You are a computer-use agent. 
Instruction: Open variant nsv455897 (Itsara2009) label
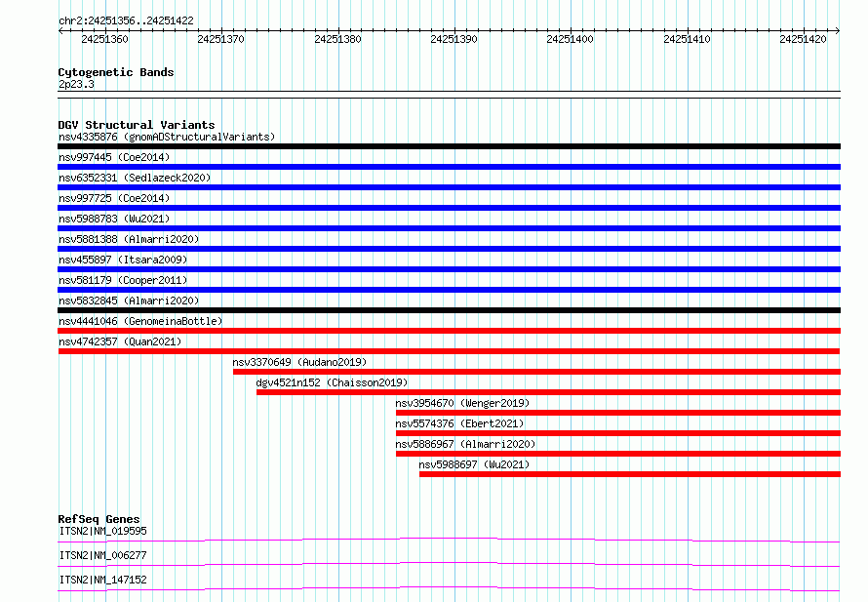[123, 260]
